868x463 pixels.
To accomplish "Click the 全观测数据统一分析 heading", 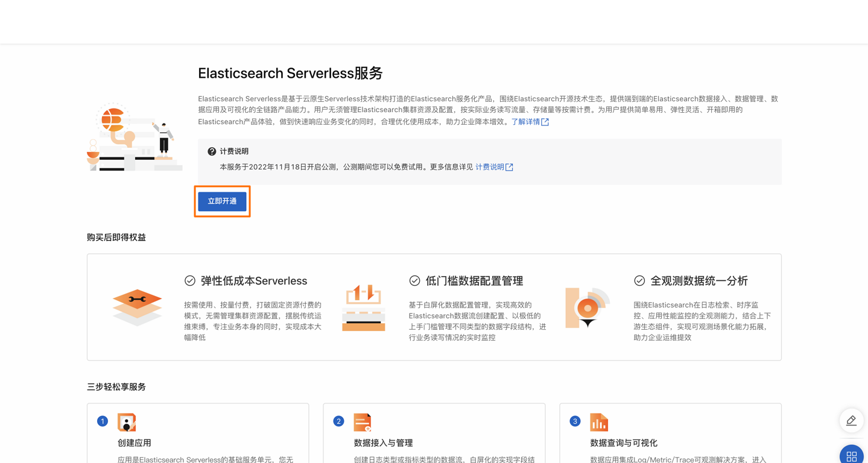I will 699,281.
